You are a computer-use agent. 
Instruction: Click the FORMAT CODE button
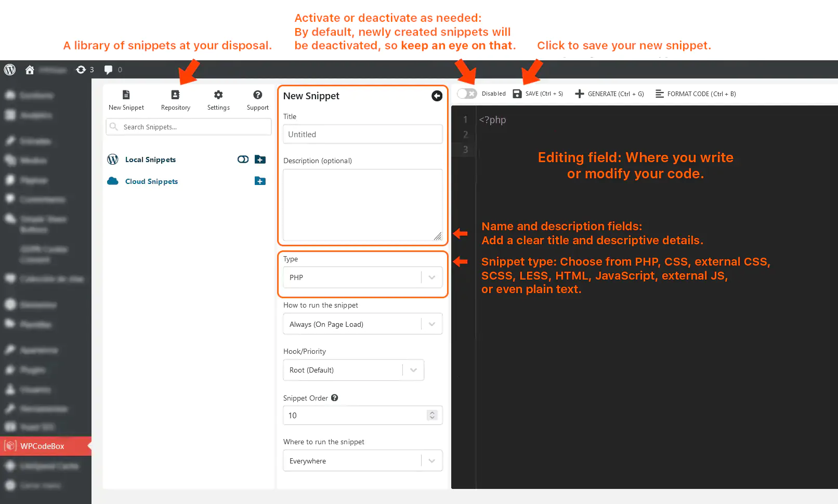pyautogui.click(x=696, y=94)
